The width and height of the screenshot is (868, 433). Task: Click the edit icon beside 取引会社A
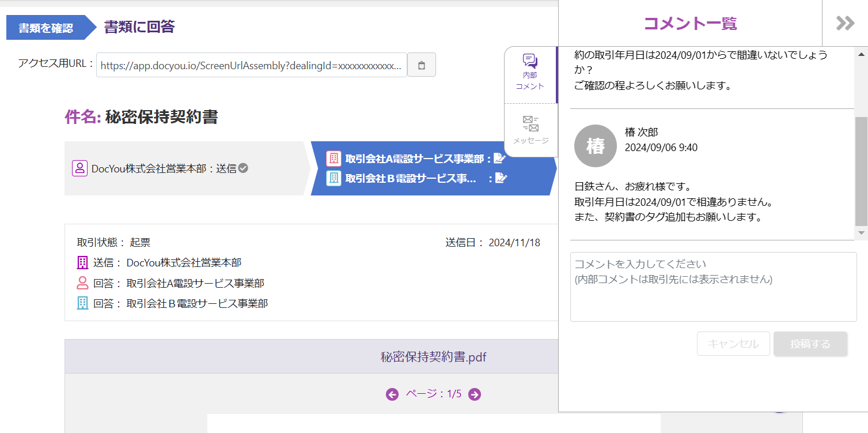click(x=500, y=159)
